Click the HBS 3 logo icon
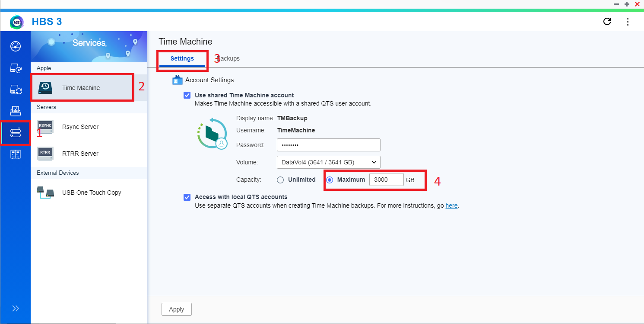 point(16,22)
